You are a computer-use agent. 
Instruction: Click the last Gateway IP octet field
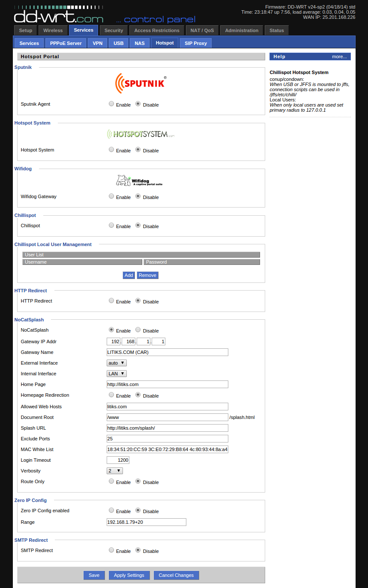159,342
